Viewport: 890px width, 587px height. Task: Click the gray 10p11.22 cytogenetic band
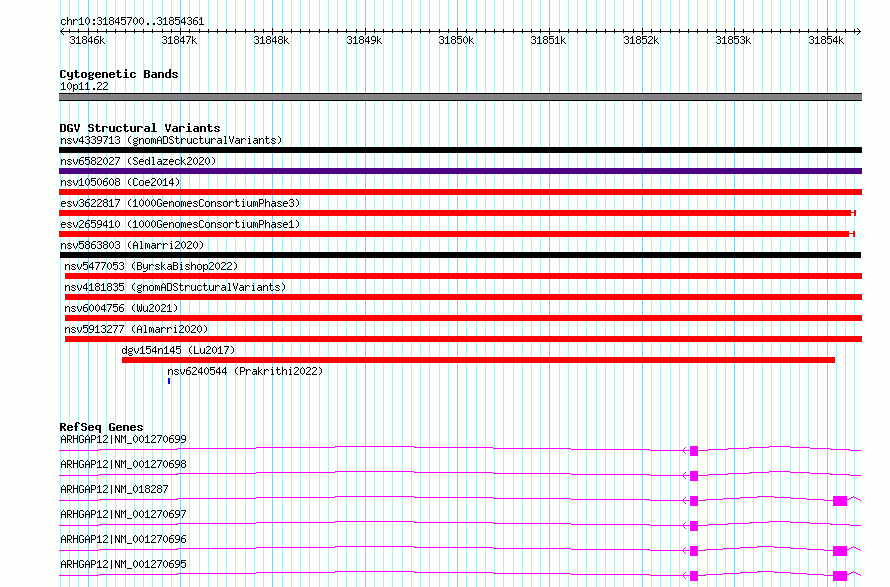(x=460, y=97)
